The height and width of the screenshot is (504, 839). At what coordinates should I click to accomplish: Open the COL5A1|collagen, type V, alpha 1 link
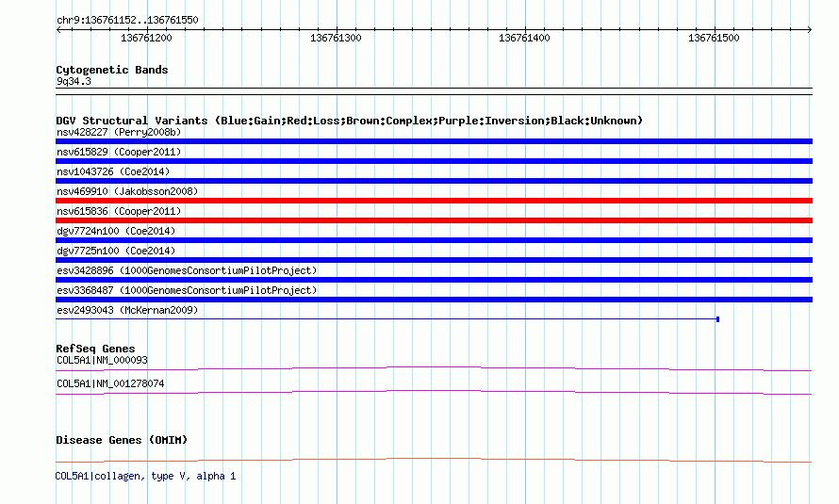pyautogui.click(x=145, y=476)
